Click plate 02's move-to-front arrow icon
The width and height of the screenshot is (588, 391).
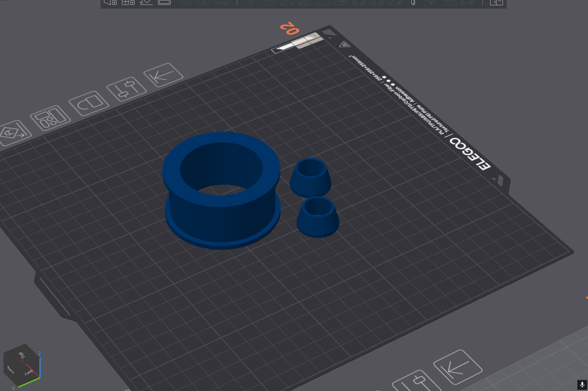164,75
